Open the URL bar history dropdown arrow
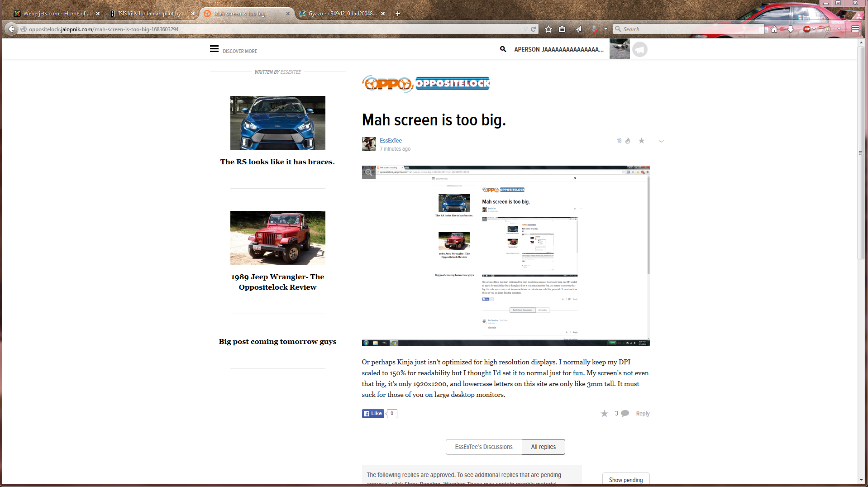The width and height of the screenshot is (868, 487). 525,29
